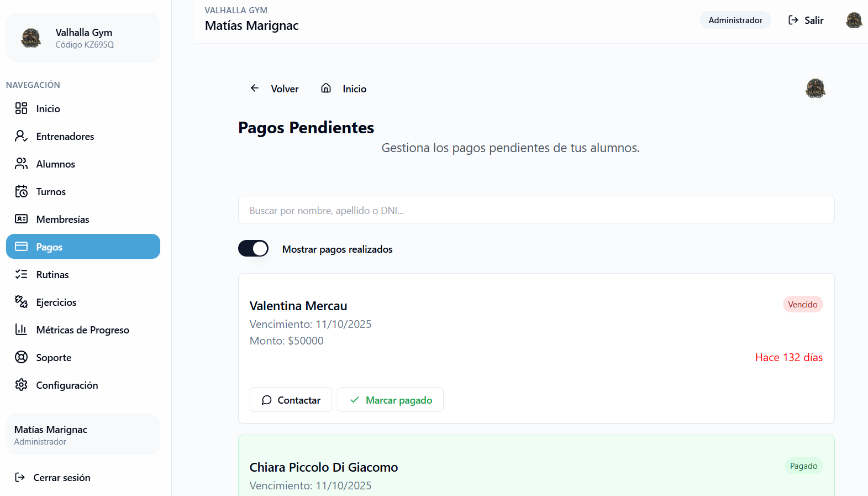Open Métricas de Progreso chart icon

21,330
